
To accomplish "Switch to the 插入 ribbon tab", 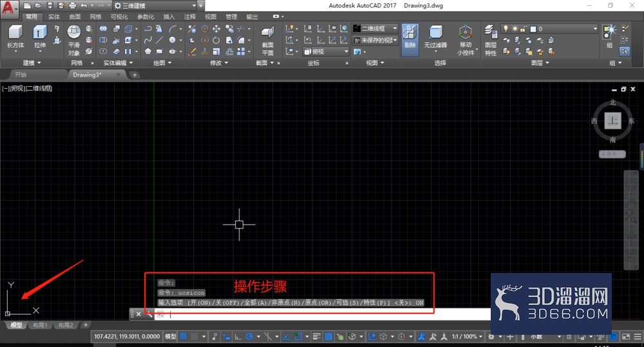I will [169, 17].
